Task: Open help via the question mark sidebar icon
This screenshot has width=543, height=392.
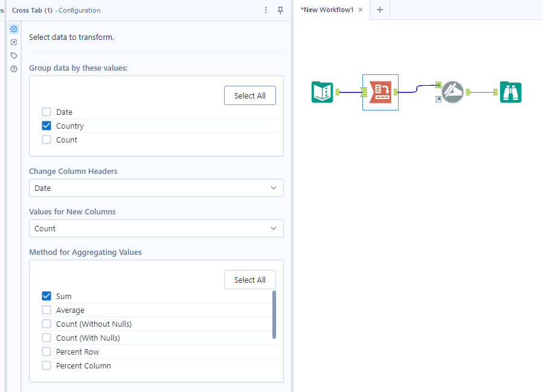Action: click(x=13, y=68)
